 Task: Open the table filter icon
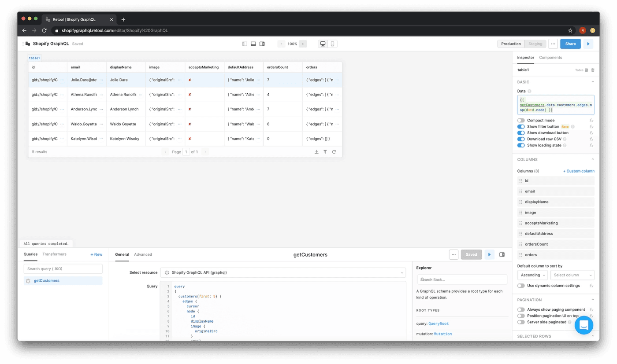325,152
